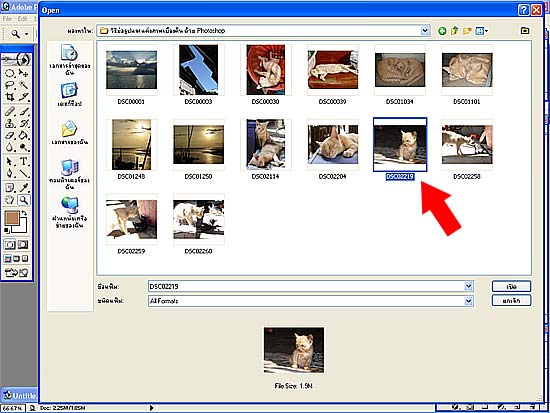
Task: Select the Lasso tool
Action: [x=10, y=85]
